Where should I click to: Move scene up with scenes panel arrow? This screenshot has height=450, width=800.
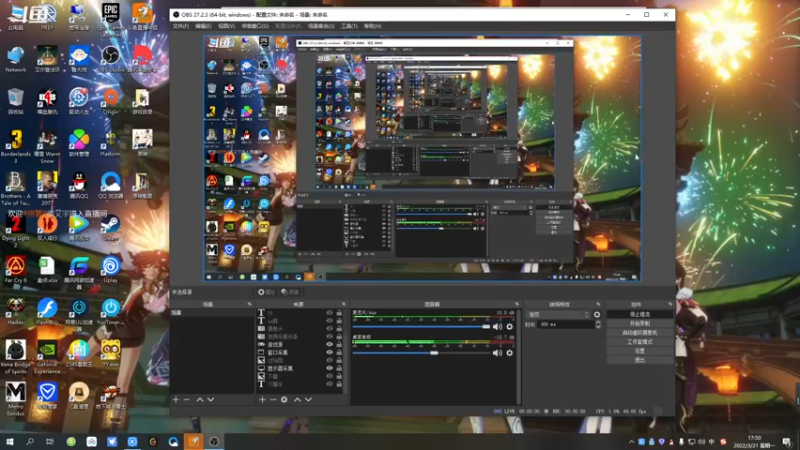(200, 400)
